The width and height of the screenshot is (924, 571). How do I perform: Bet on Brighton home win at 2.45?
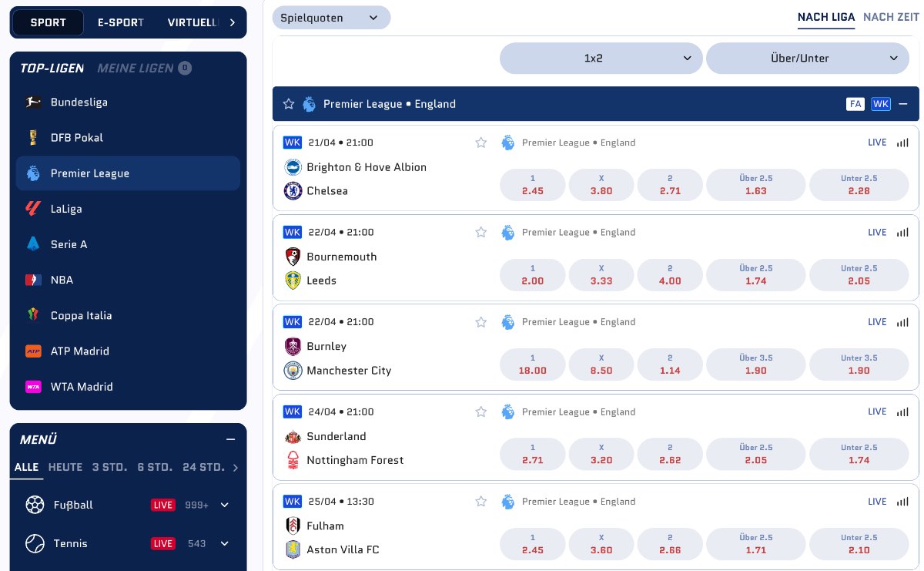[532, 184]
